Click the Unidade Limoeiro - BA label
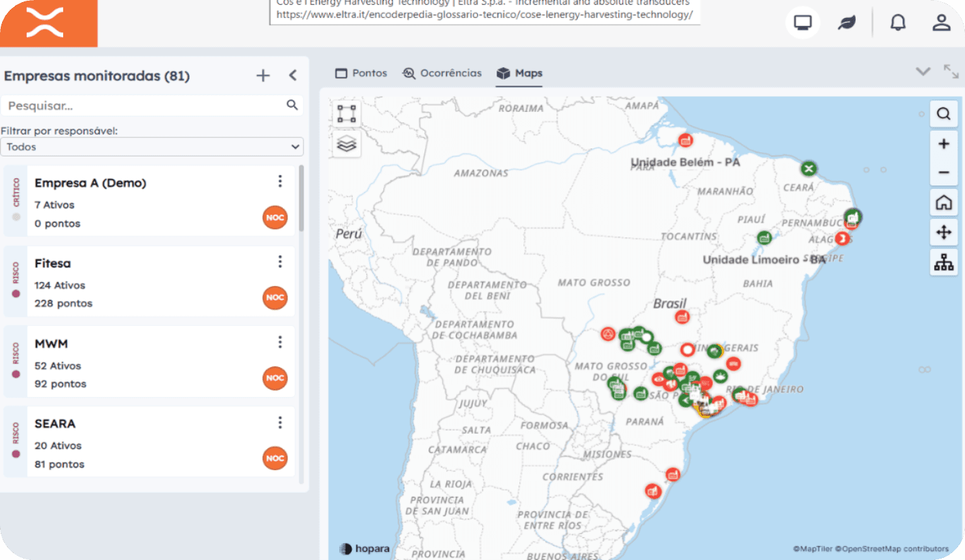This screenshot has width=965, height=560. click(764, 259)
